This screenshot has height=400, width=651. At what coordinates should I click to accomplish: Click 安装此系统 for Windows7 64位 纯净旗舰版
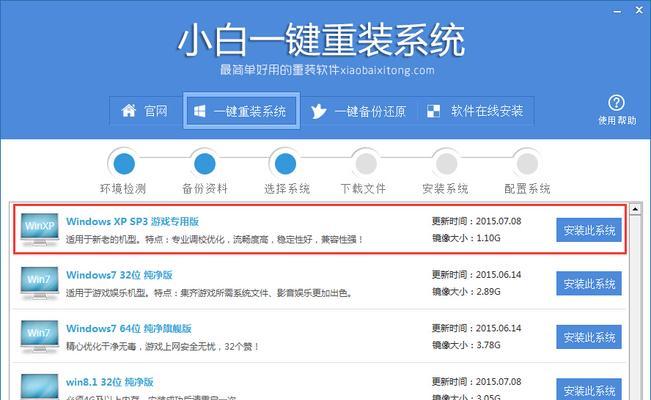pyautogui.click(x=589, y=337)
